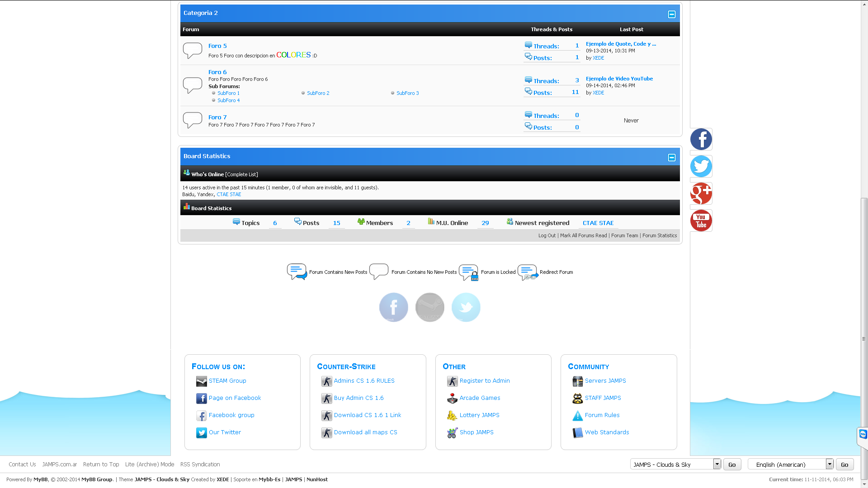Viewport: 868px width, 488px height.
Task: Click the round Twitter icon below legend
Action: click(466, 307)
